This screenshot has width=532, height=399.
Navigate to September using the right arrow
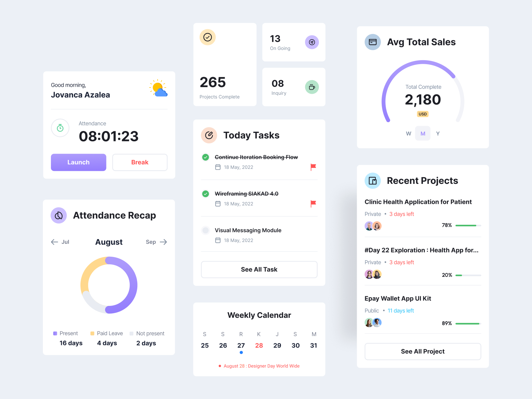coord(164,242)
